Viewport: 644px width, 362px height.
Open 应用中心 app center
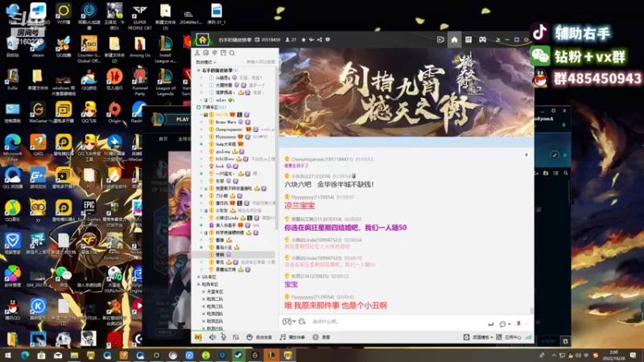point(509,337)
